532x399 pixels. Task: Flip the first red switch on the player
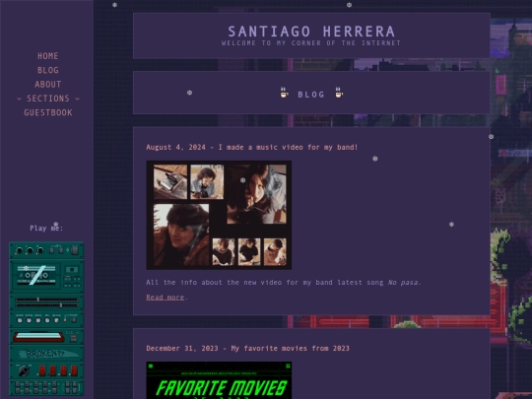[42, 370]
